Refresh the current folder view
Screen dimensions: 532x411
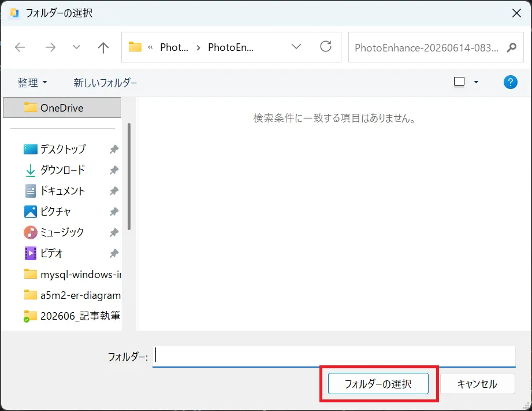tap(326, 47)
